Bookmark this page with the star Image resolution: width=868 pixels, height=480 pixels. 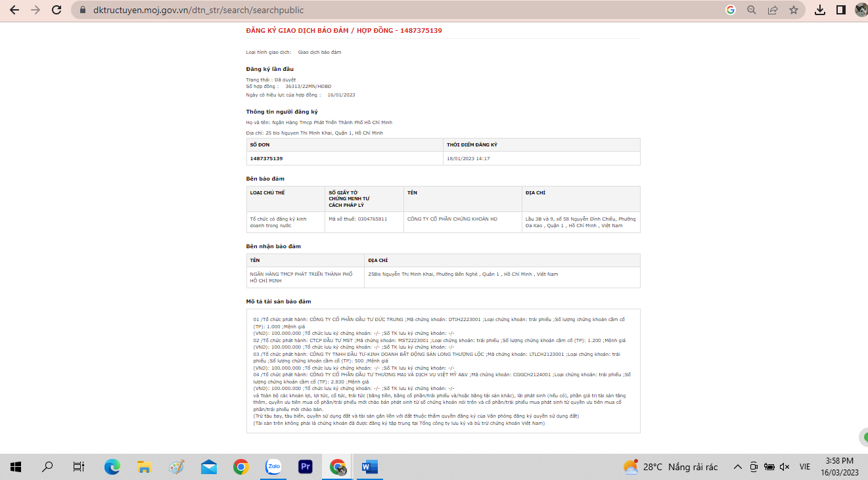[x=793, y=10]
